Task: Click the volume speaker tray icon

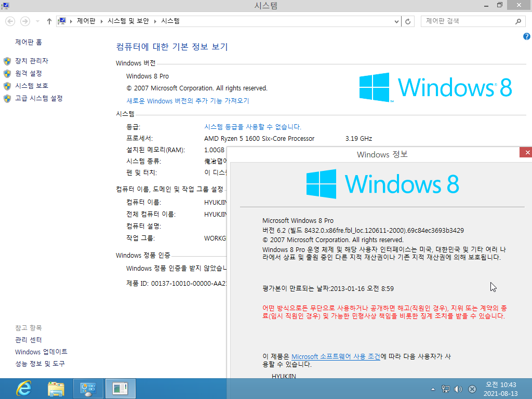Action: tap(458, 389)
